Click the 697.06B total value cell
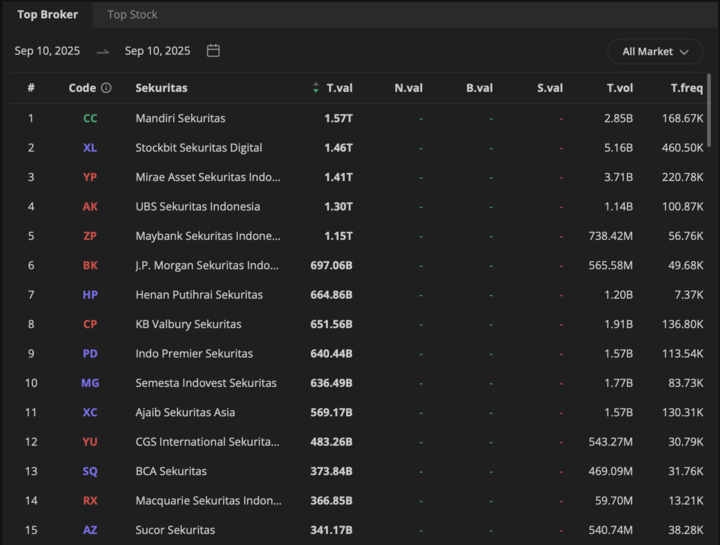Screen dimensions: 720x545 (332, 265)
